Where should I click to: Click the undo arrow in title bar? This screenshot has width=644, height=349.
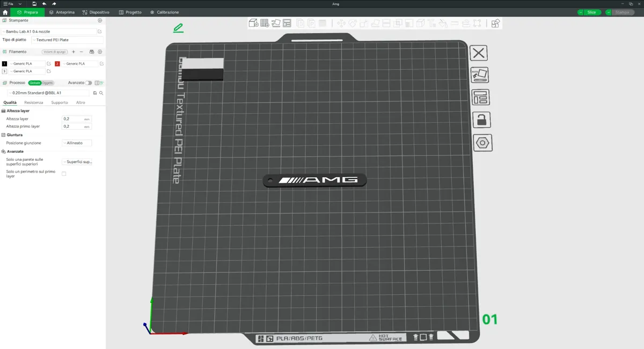click(x=44, y=4)
